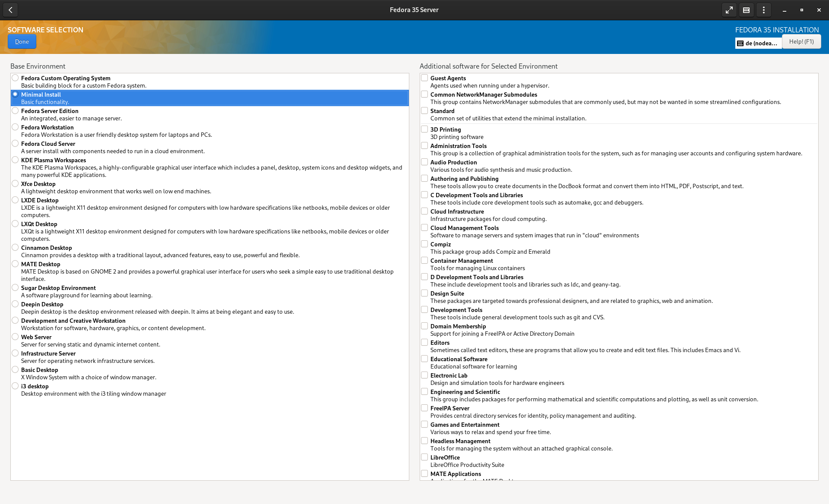Check Cloud Management Tools

[424, 228]
